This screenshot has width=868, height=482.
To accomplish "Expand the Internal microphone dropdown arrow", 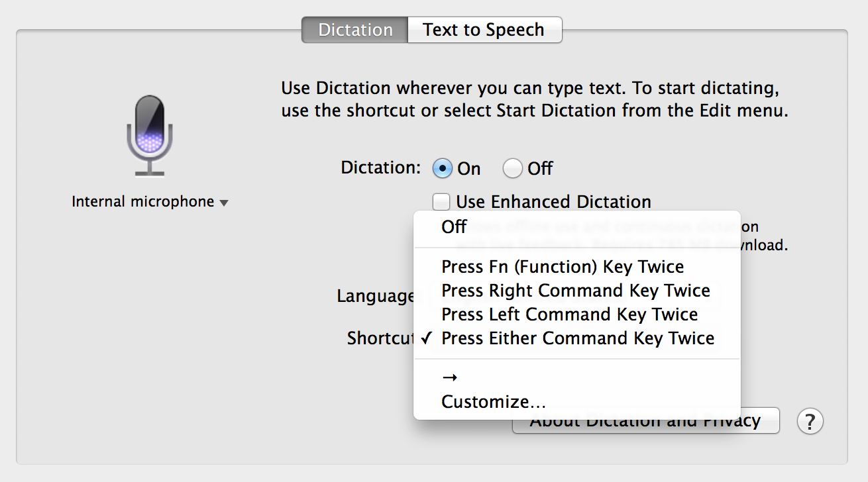I will tap(224, 203).
